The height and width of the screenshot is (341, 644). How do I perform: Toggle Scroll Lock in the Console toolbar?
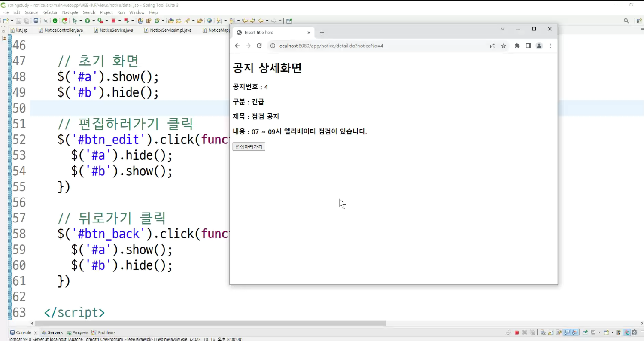(x=551, y=332)
